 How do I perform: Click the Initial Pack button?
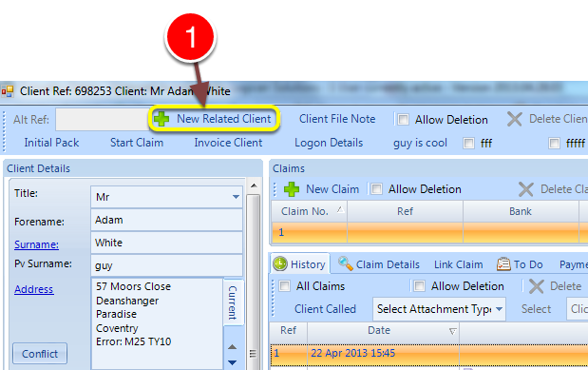pos(51,143)
